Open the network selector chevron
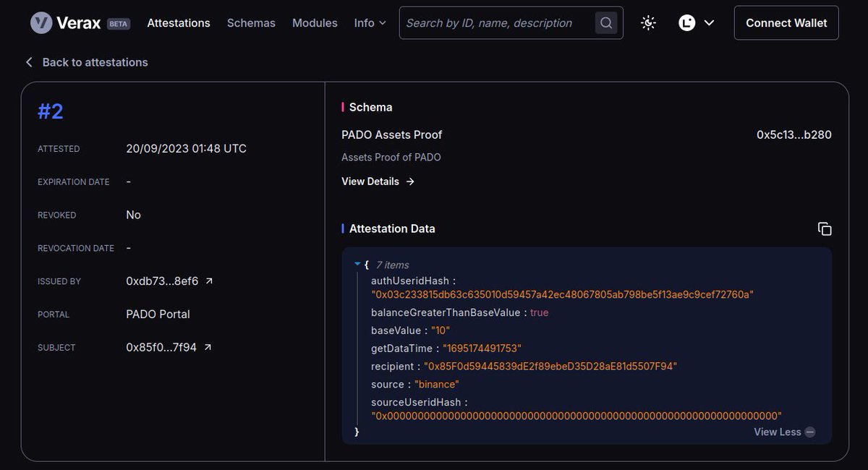The height and width of the screenshot is (470, 868). tap(709, 23)
